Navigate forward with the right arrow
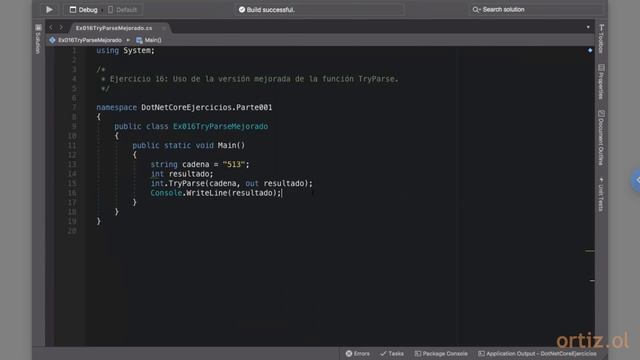 pos(61,27)
